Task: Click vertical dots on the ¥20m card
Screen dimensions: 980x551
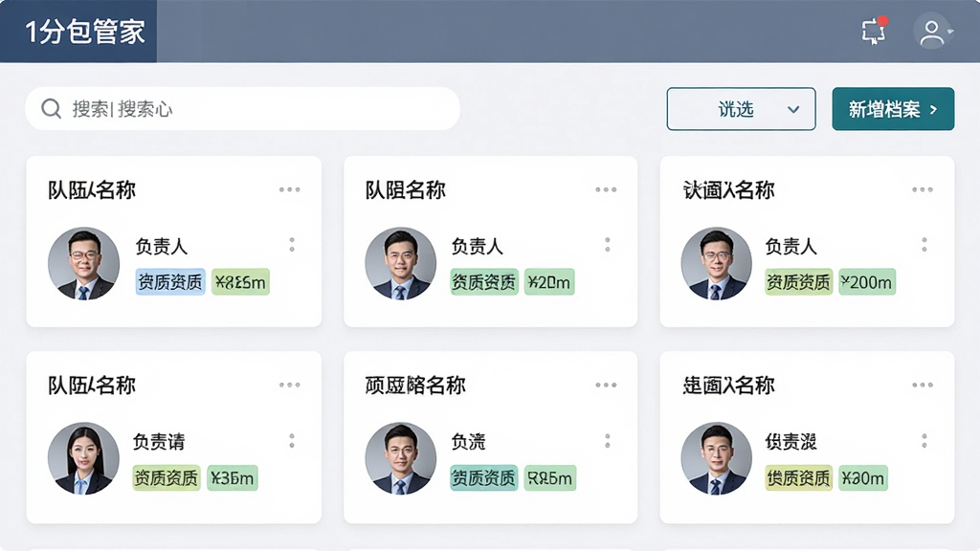Action: click(x=608, y=245)
